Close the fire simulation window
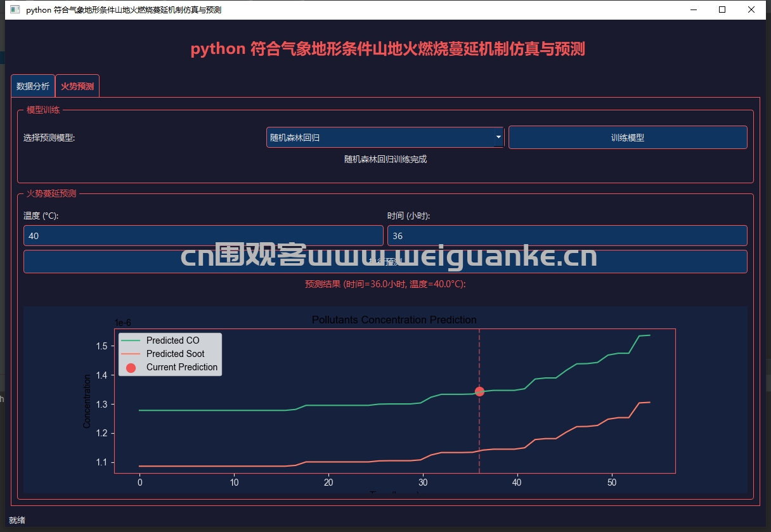The image size is (771, 532). [751, 10]
